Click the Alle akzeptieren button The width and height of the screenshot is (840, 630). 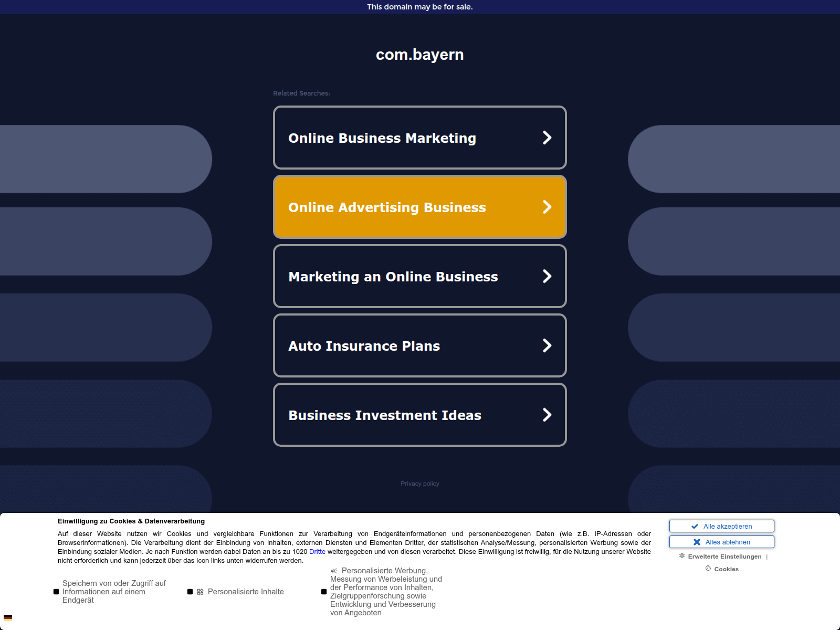pos(721,526)
